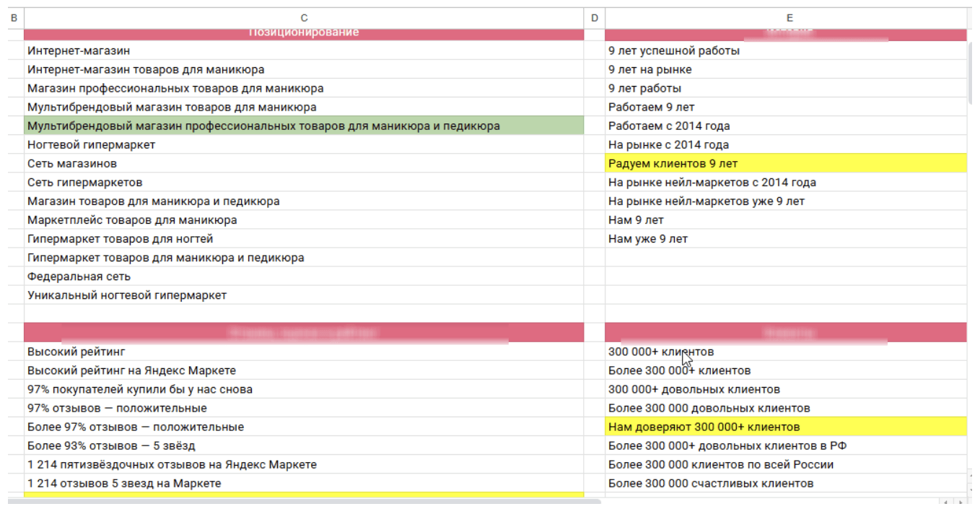The image size is (980, 509).
Task: Select cell 'Работаем с 2014 года'
Action: coord(786,126)
